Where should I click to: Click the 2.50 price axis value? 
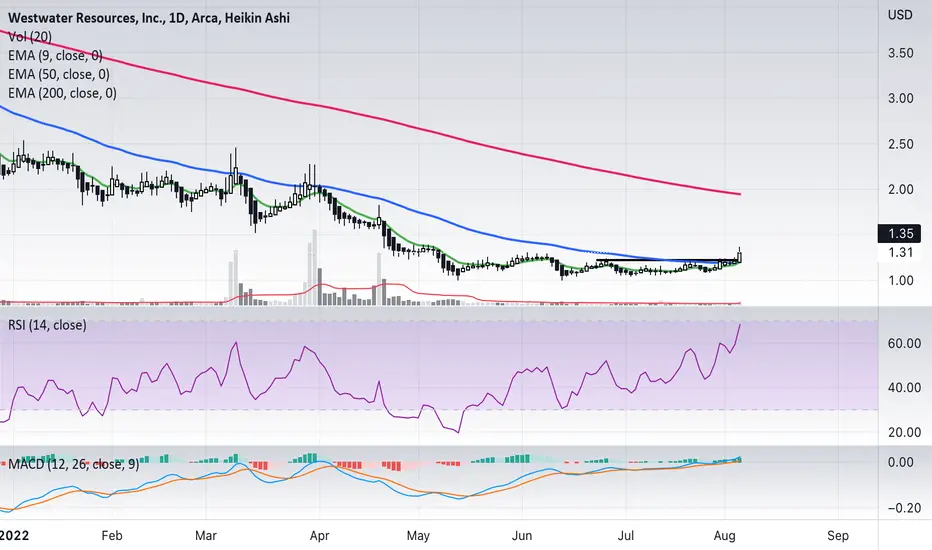(900, 144)
